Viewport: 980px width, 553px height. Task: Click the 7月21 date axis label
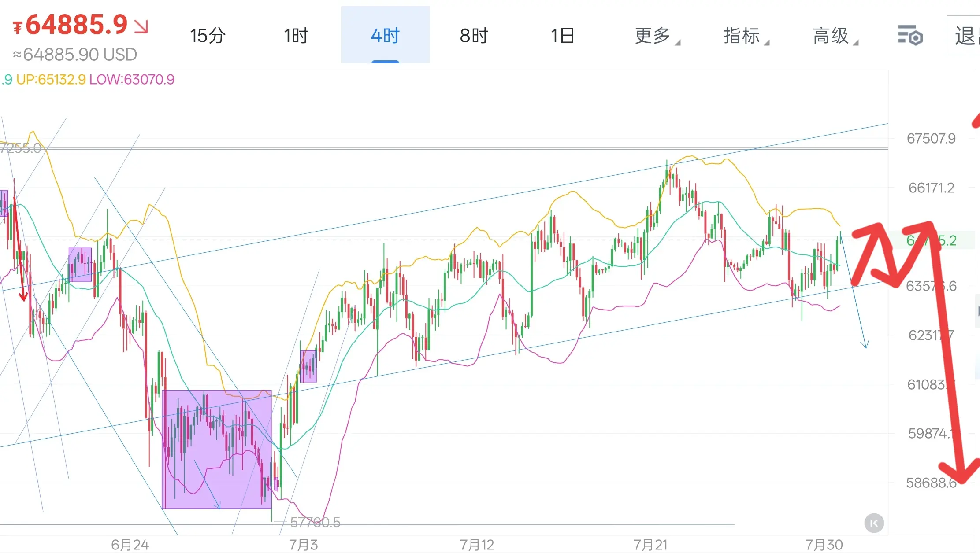tap(650, 545)
